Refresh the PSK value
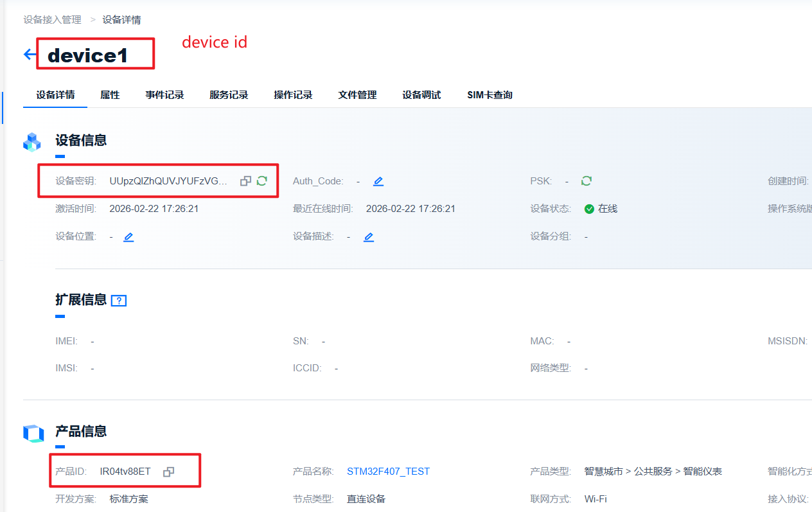Viewport: 812px width, 512px height. click(586, 181)
